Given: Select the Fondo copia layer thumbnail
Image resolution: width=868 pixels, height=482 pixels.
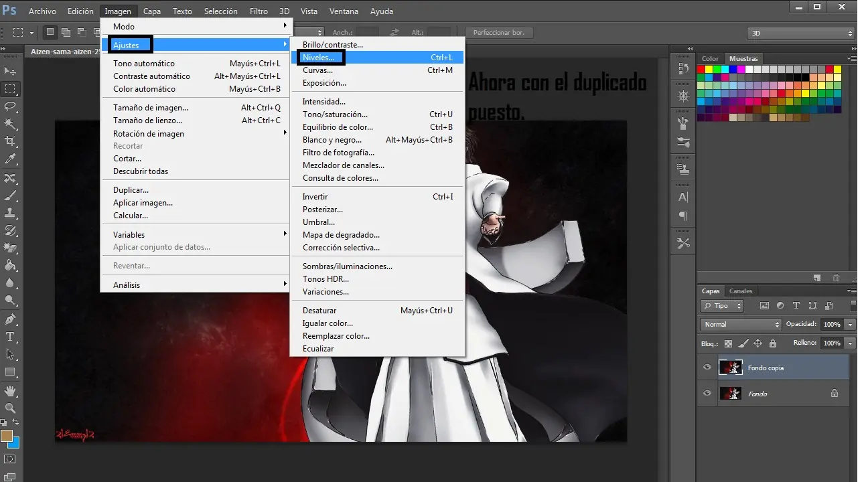Looking at the screenshot, I should point(730,368).
